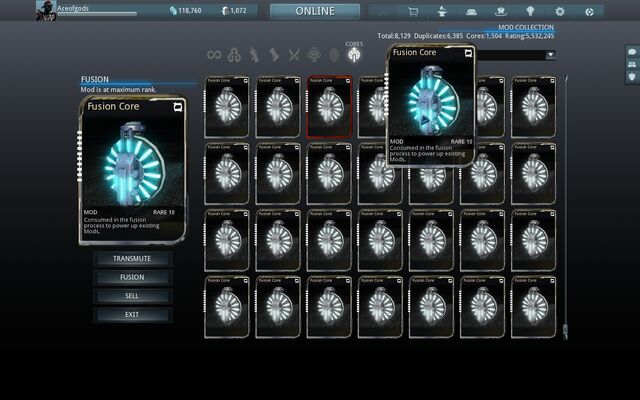Open the Market shopping cart icon

(x=413, y=11)
